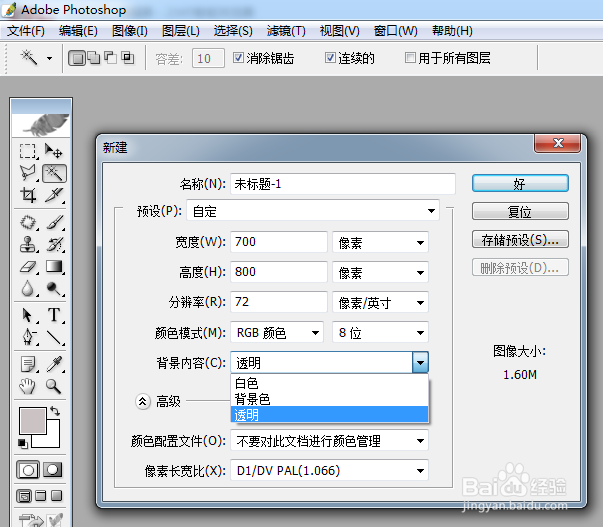Collapse the 背景内容 dropdown arrow
The image size is (603, 527).
click(x=420, y=362)
